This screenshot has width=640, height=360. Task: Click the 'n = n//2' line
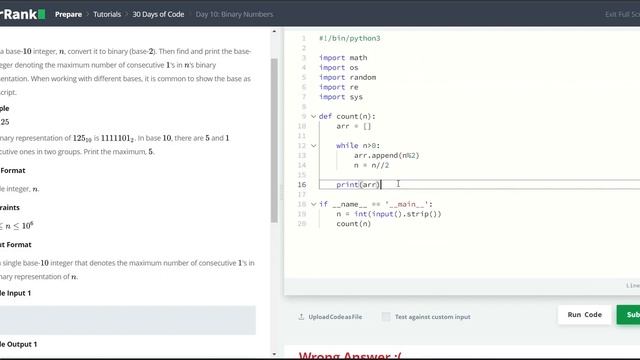pyautogui.click(x=371, y=165)
